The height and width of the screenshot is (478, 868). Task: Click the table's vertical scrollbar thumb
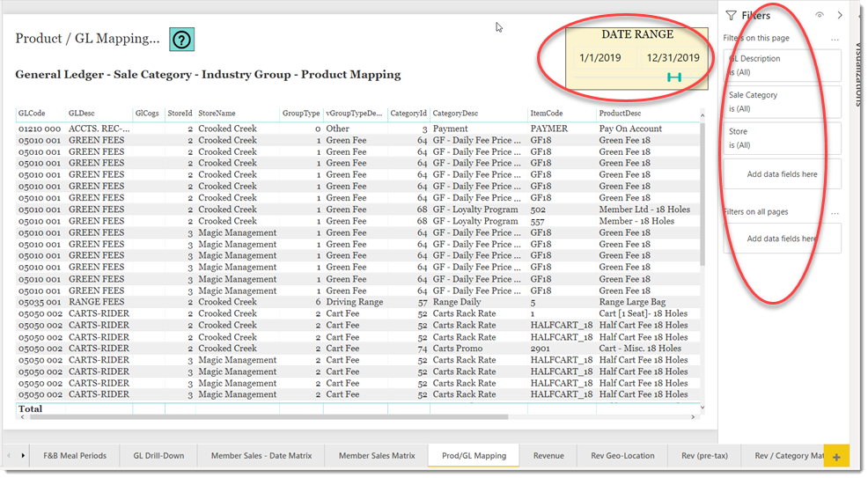click(x=702, y=194)
